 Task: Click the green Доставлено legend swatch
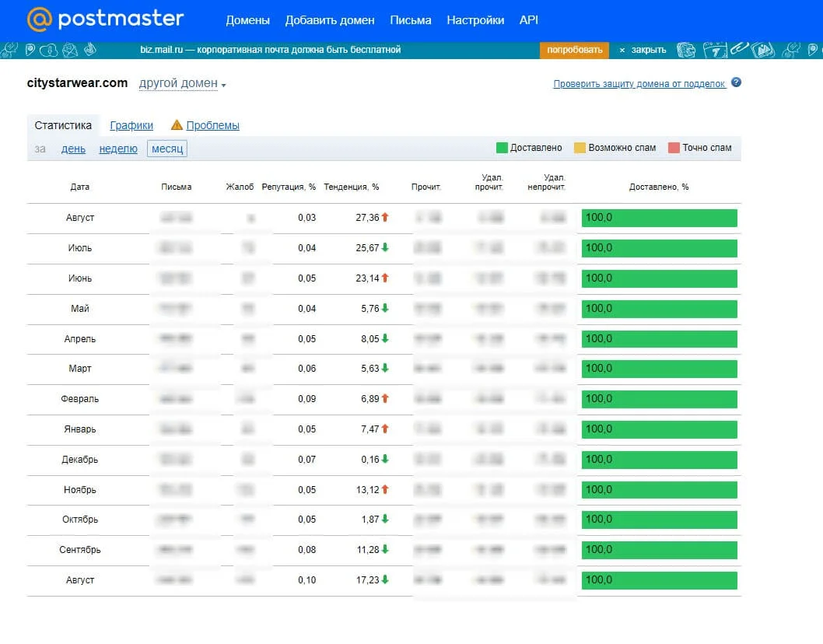pyautogui.click(x=502, y=148)
